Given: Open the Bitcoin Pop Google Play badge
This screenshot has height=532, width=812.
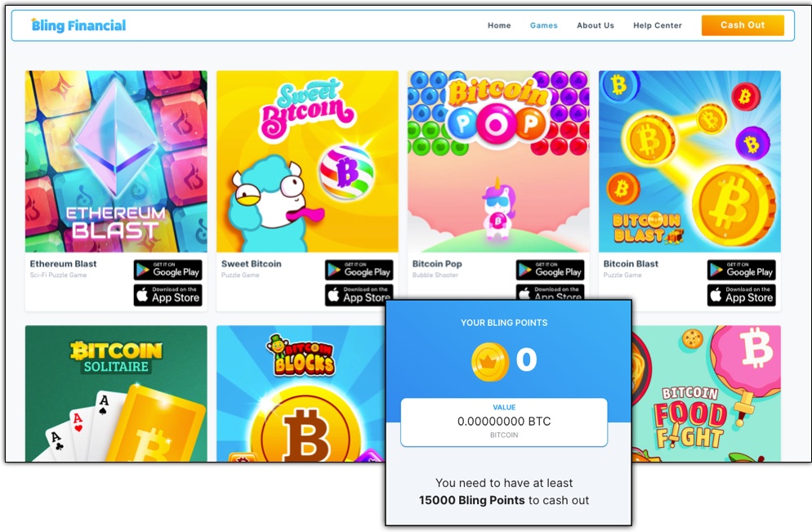Looking at the screenshot, I should [550, 270].
